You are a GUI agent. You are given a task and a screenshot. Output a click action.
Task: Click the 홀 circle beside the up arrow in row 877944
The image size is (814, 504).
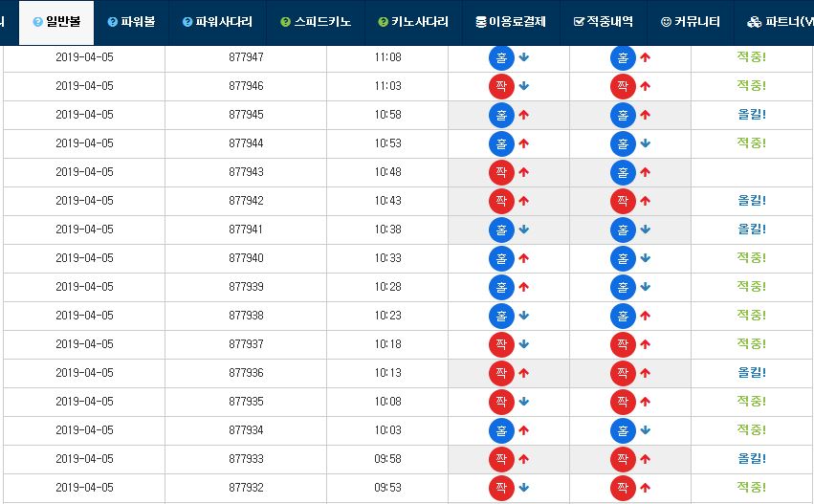click(x=501, y=143)
